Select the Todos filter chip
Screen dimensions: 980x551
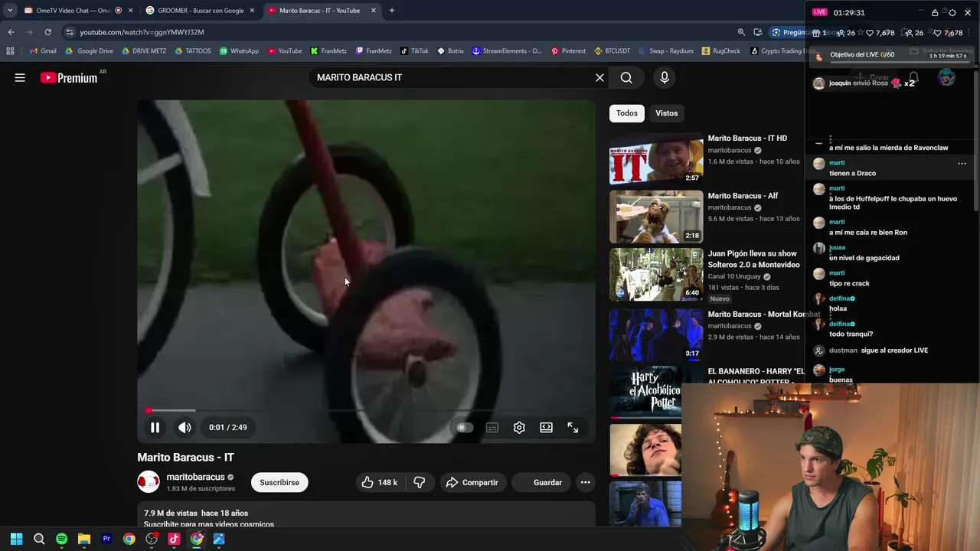click(627, 113)
